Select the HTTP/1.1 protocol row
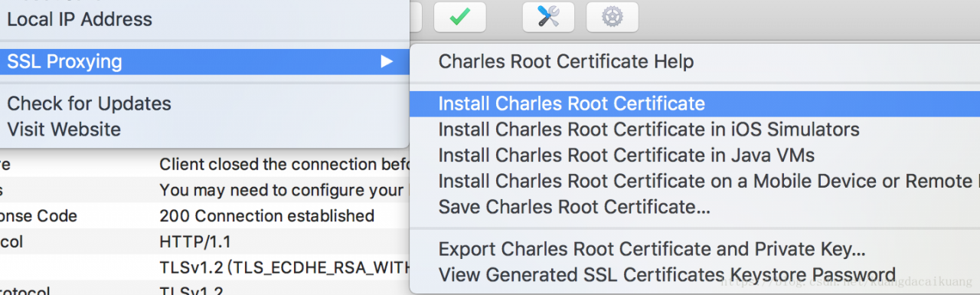 195,242
